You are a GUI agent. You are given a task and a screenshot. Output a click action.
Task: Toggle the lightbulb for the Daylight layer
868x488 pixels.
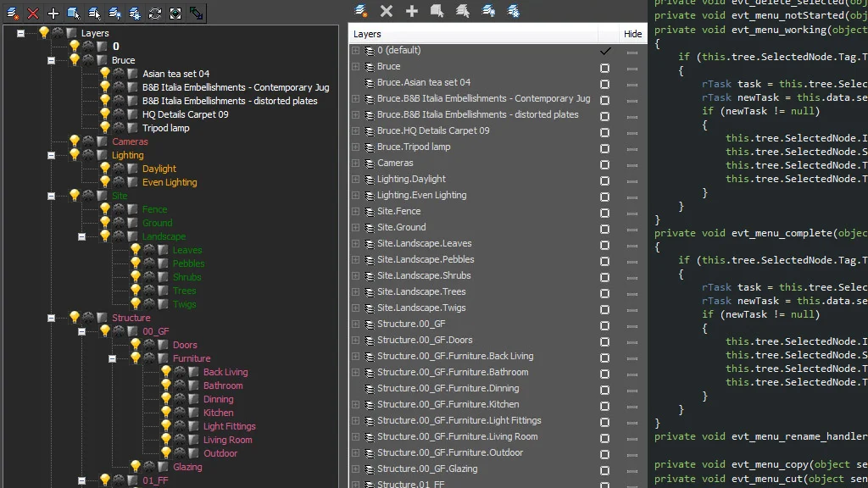coord(104,169)
